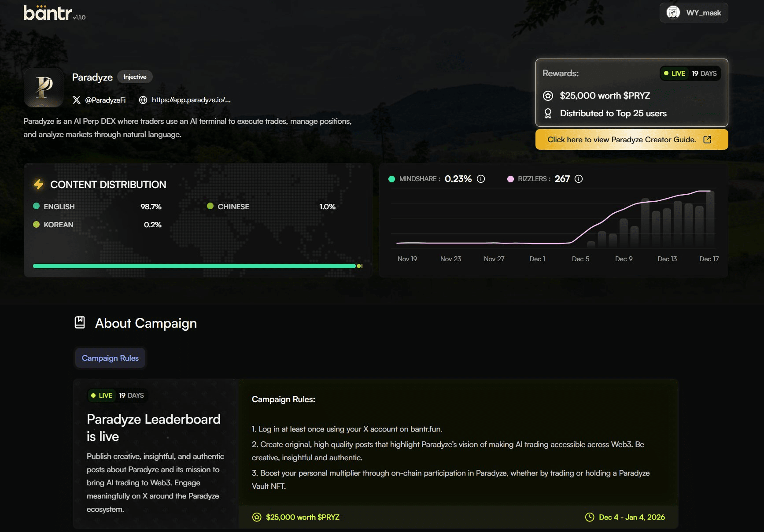The height and width of the screenshot is (532, 764).
Task: Click the globe website icon
Action: (x=143, y=100)
